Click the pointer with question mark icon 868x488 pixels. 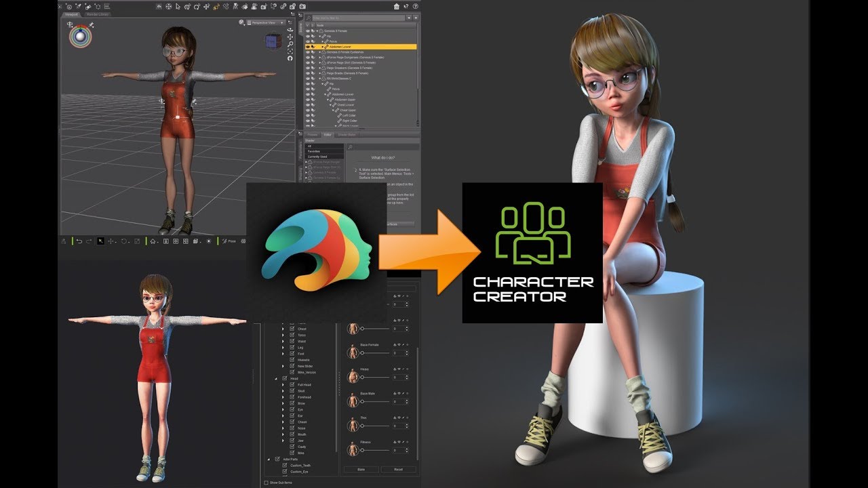[x=406, y=6]
